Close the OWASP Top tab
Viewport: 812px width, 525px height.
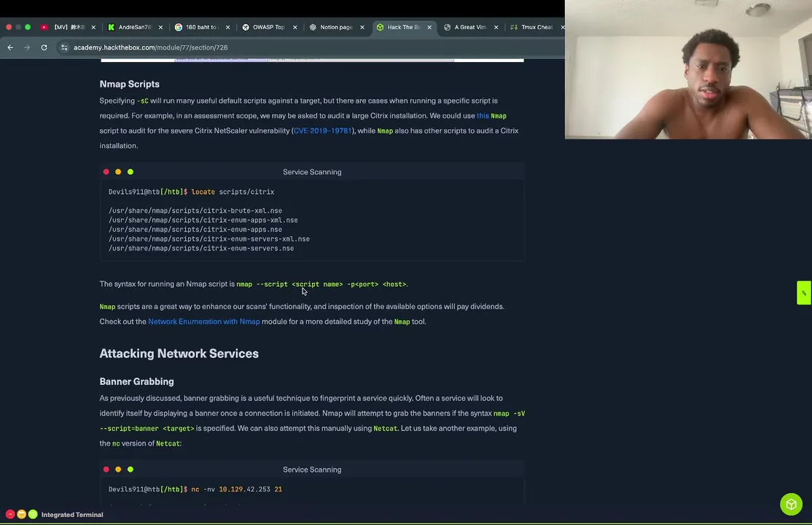[295, 27]
